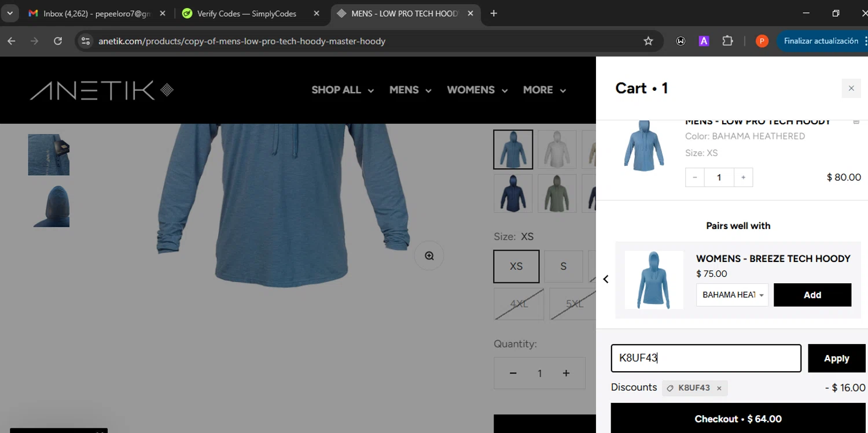
Task: Apply the discount code
Action: click(837, 358)
